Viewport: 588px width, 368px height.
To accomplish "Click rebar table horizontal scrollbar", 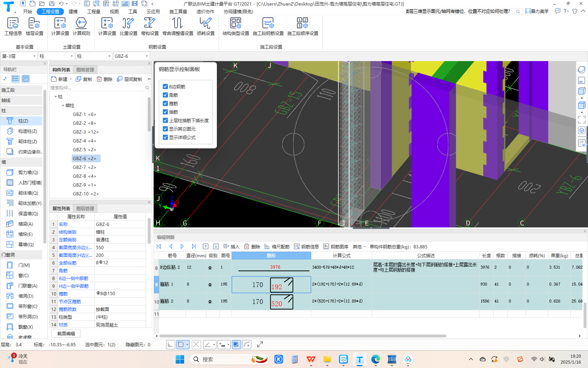I will (x=303, y=336).
